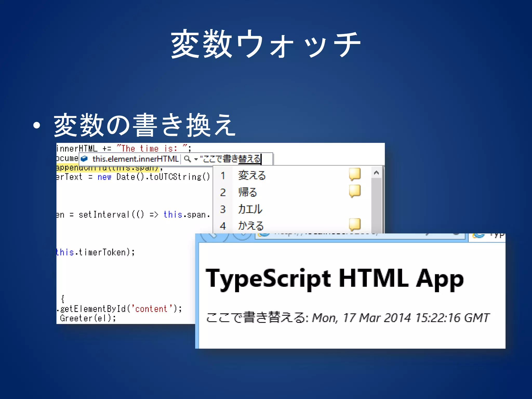This screenshot has width=532, height=399.
Task: Choose IME candidate 4 かえる
Action: [x=251, y=225]
